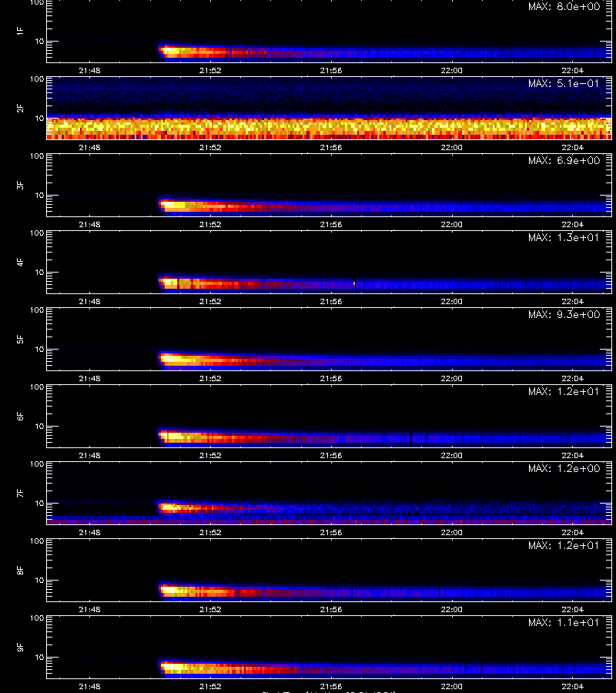Click the 10 y-axis label of 1F panel
616x693 pixels.
click(x=39, y=41)
